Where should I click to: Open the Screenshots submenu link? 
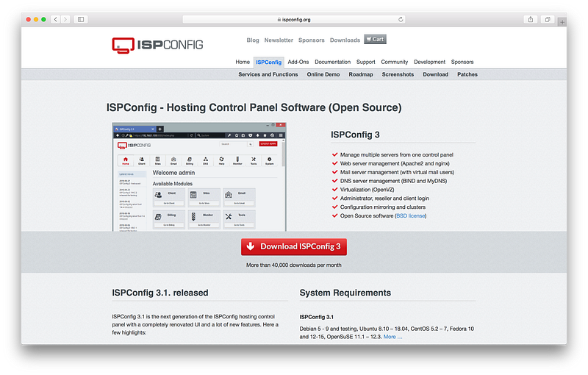(x=398, y=74)
